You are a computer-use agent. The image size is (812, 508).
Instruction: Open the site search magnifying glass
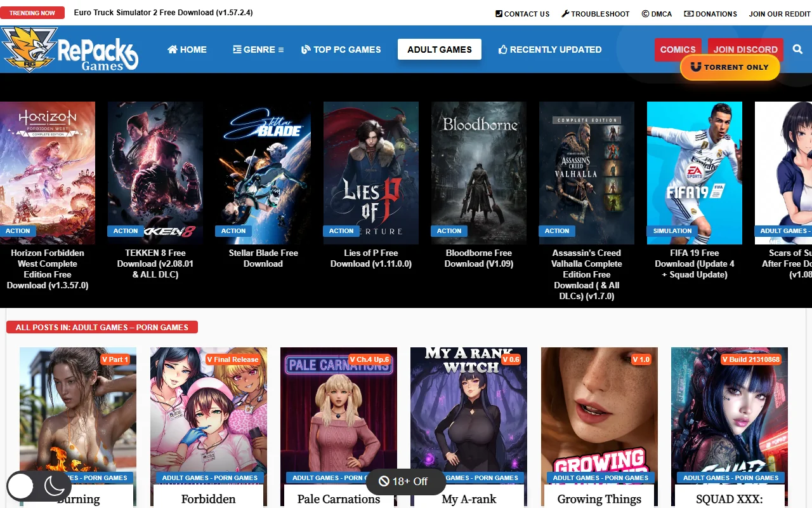click(x=797, y=49)
